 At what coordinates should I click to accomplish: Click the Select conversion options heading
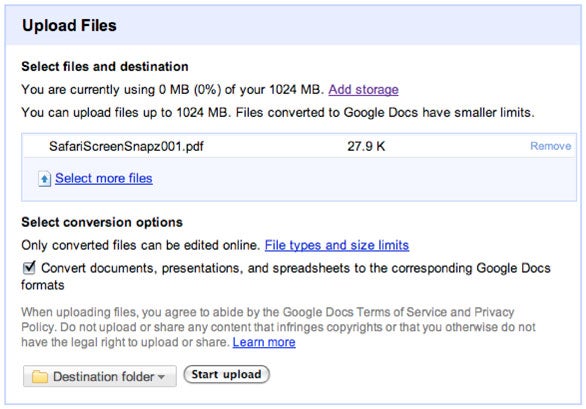point(102,222)
